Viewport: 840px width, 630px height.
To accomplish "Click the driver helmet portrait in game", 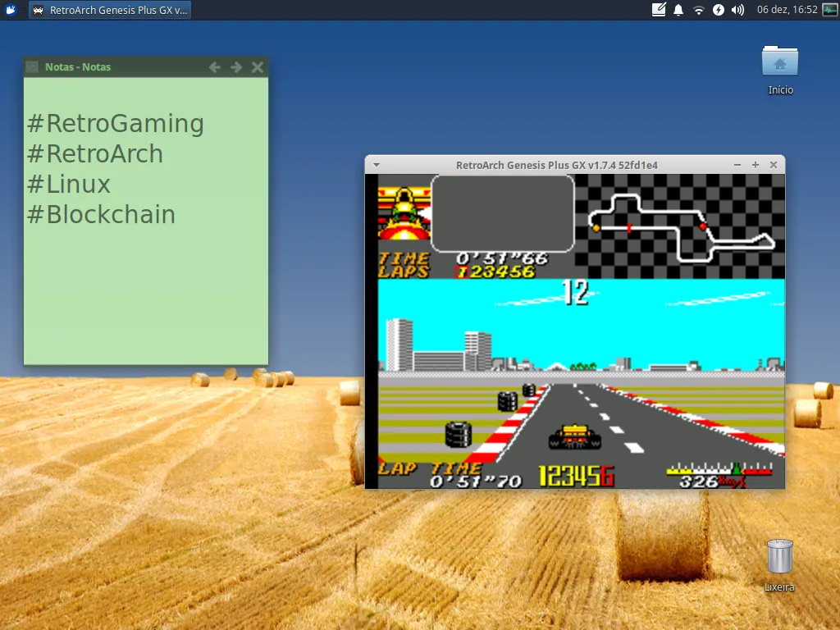I will pyautogui.click(x=404, y=212).
